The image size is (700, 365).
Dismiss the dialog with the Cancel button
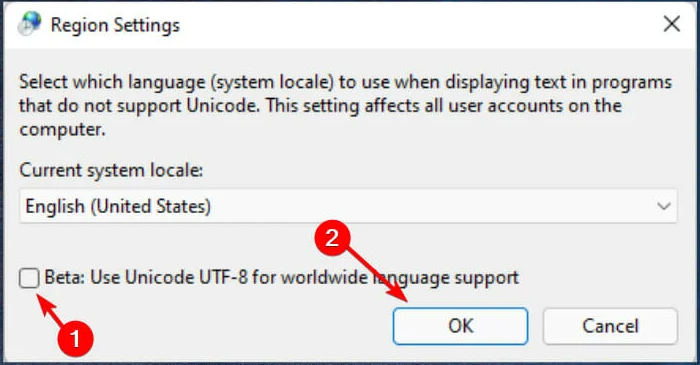[610, 326]
